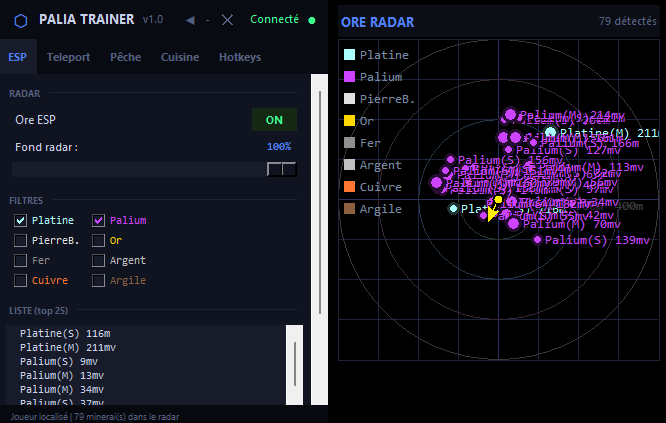Viewport: 666px width, 423px height.
Task: Enable the Or filter checkbox
Action: click(x=99, y=240)
